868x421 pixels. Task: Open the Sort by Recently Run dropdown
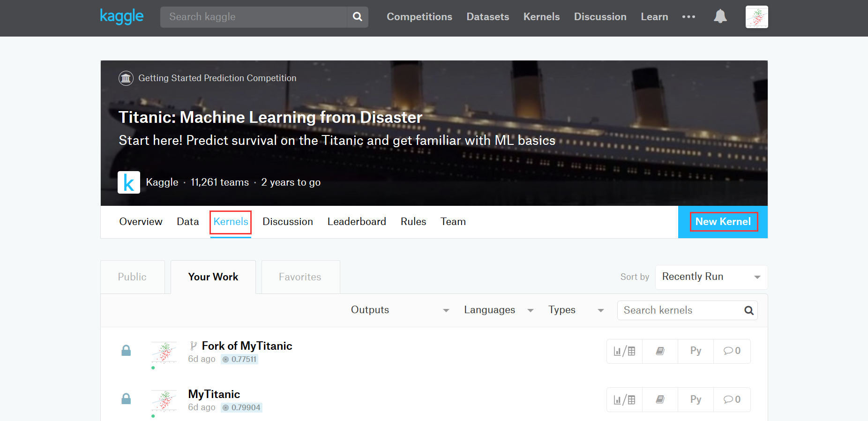pos(711,277)
